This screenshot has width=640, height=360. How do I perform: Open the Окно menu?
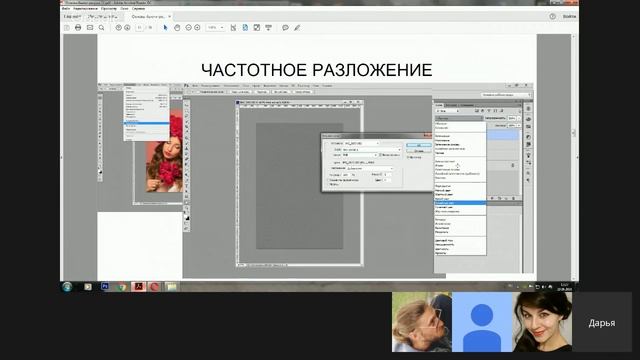click(124, 8)
